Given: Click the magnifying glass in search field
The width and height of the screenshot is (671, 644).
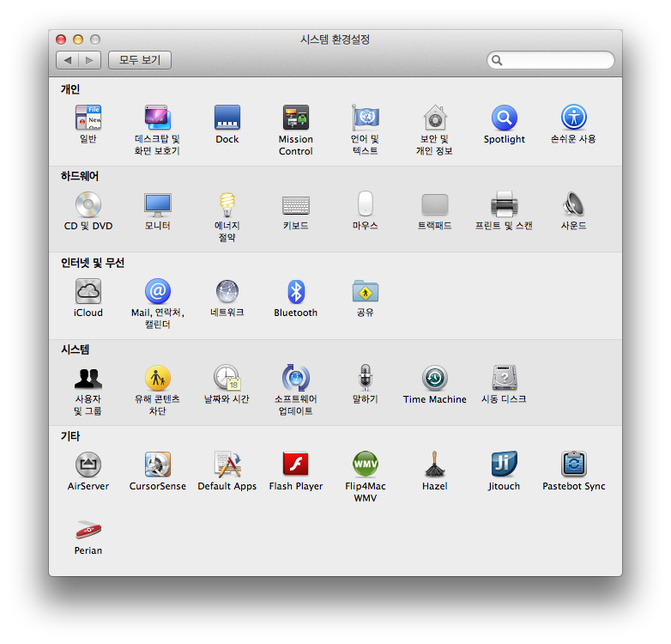Looking at the screenshot, I should pyautogui.click(x=497, y=60).
